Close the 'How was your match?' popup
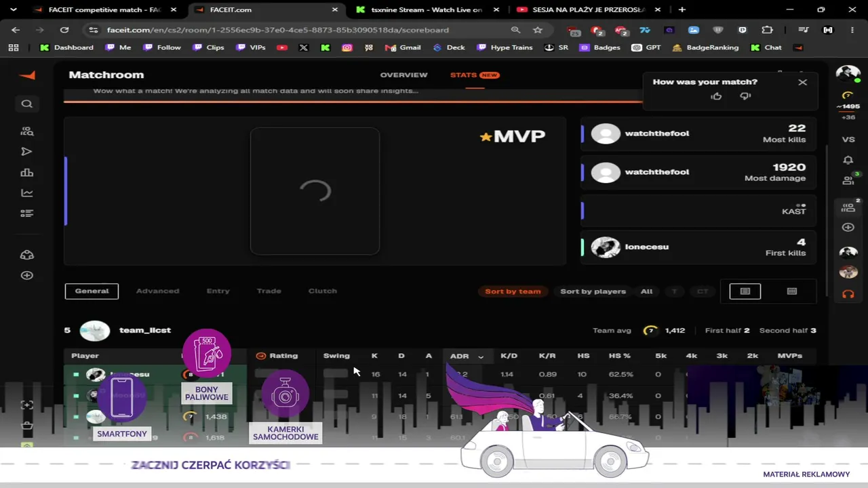The width and height of the screenshot is (868, 488). click(x=803, y=82)
